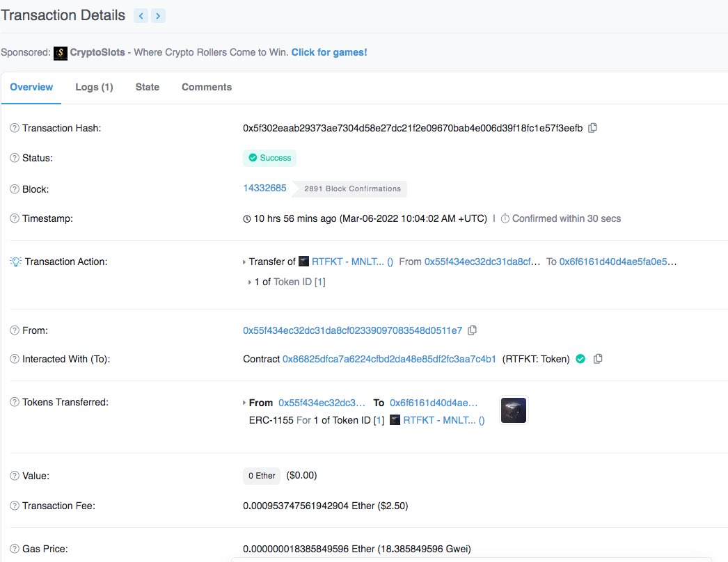
Task: Open truncated From 0x55f434ec32dc3 in Tokens Transferred
Action: (x=322, y=403)
